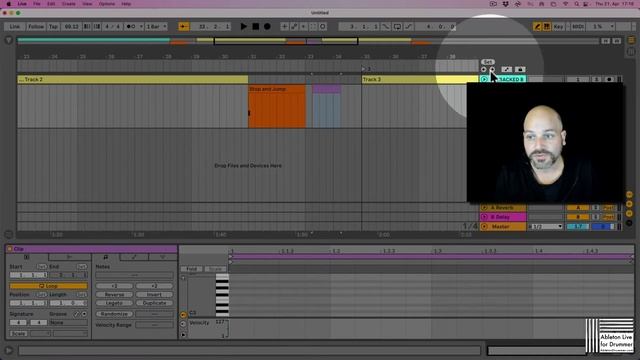This screenshot has height=360, width=640.
Task: Click the Capture MIDI icon
Action: coord(313,27)
